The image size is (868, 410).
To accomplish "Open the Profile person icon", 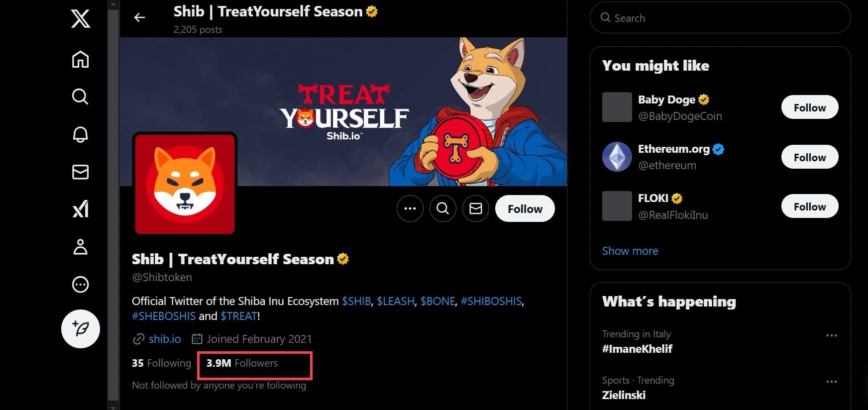I will 81,247.
